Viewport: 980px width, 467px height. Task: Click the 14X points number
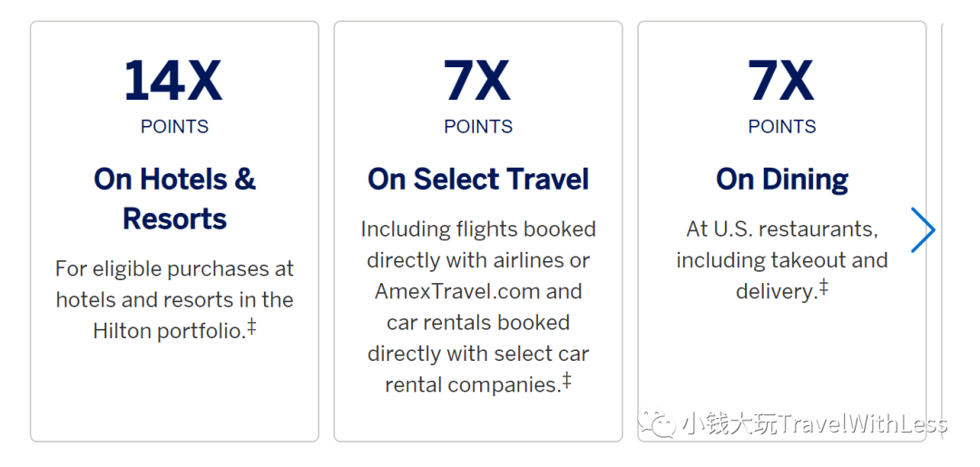173,81
